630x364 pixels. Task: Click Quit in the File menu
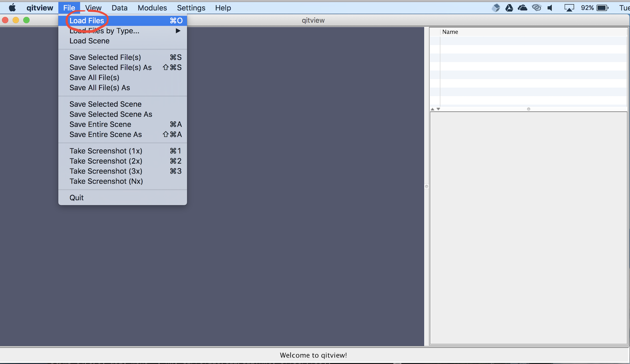76,197
